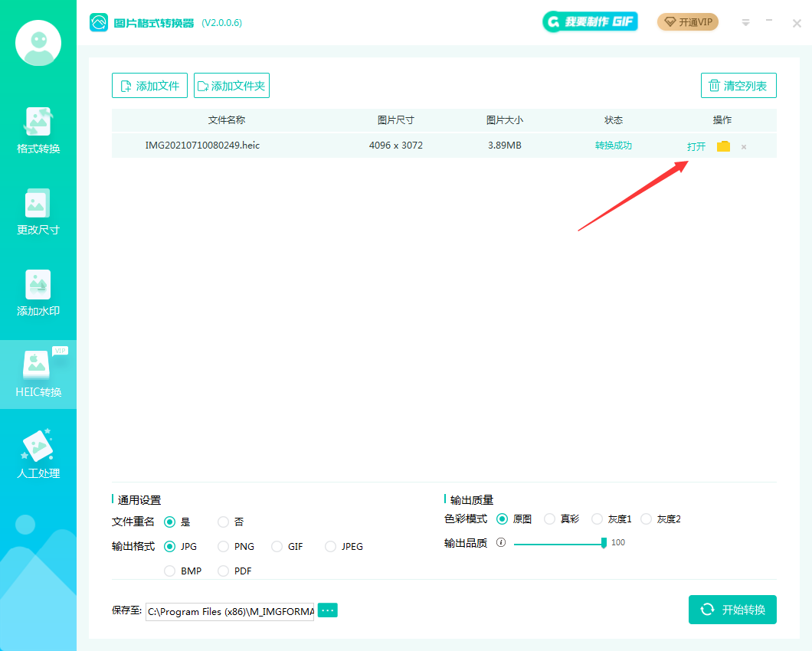Click the 图片大小 column header
Image resolution: width=812 pixels, height=651 pixels.
[x=504, y=120]
